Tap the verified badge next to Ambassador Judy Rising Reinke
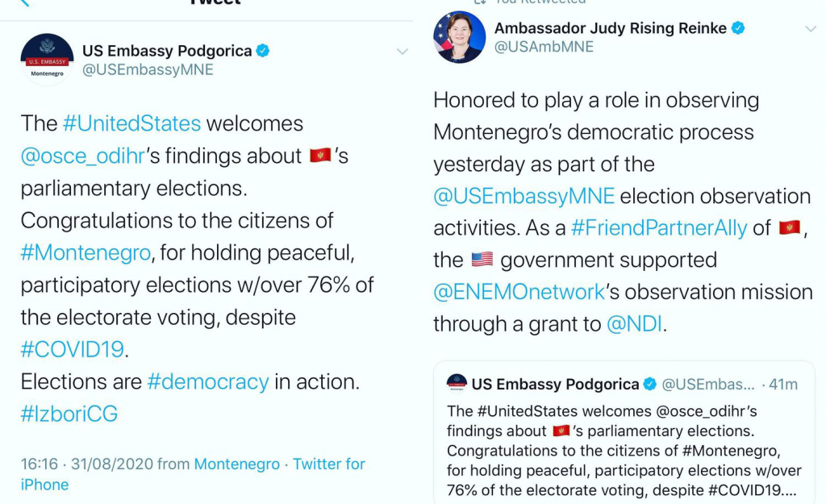This screenshot has height=504, width=826. pyautogui.click(x=737, y=28)
